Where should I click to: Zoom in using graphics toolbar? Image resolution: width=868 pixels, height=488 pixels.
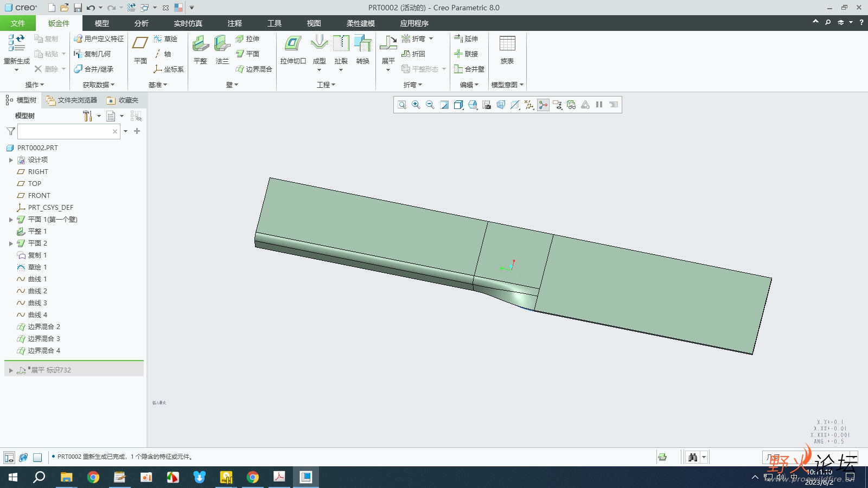(x=416, y=105)
